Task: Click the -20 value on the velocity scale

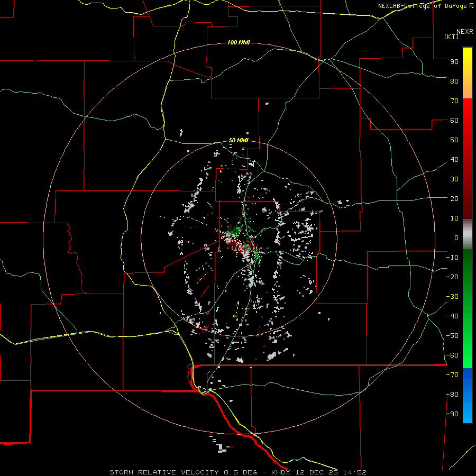Action: [452, 277]
